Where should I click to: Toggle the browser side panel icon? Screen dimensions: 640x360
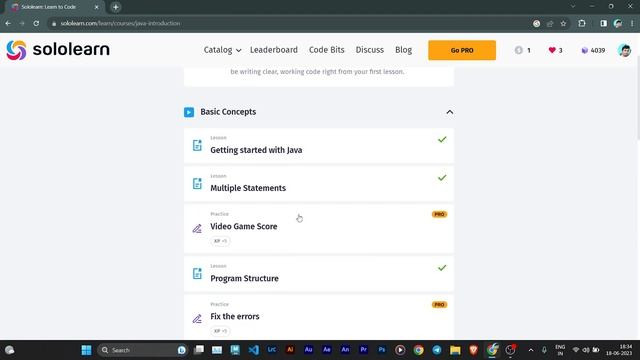point(603,23)
